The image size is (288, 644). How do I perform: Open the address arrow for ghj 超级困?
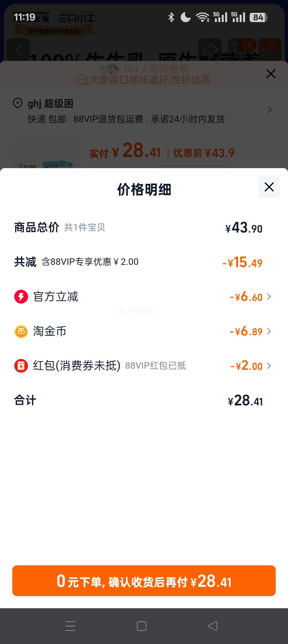tap(269, 110)
